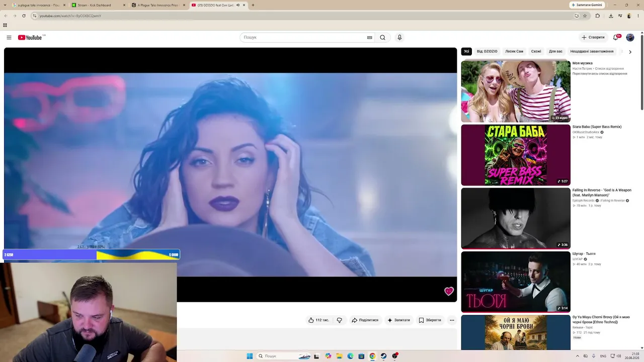This screenshot has width=644, height=362.
Task: View site information in address bar
Action: point(34,16)
